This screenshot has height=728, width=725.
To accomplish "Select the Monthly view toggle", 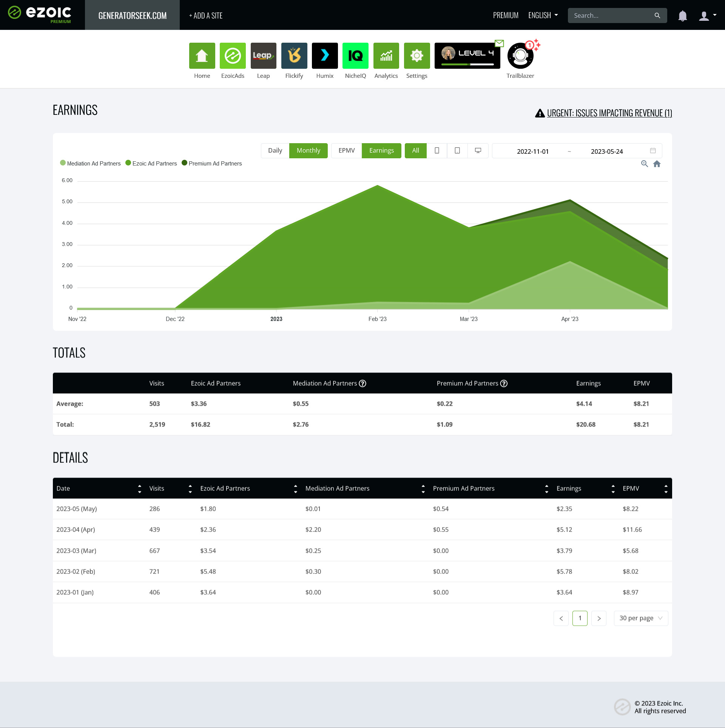I will (308, 151).
